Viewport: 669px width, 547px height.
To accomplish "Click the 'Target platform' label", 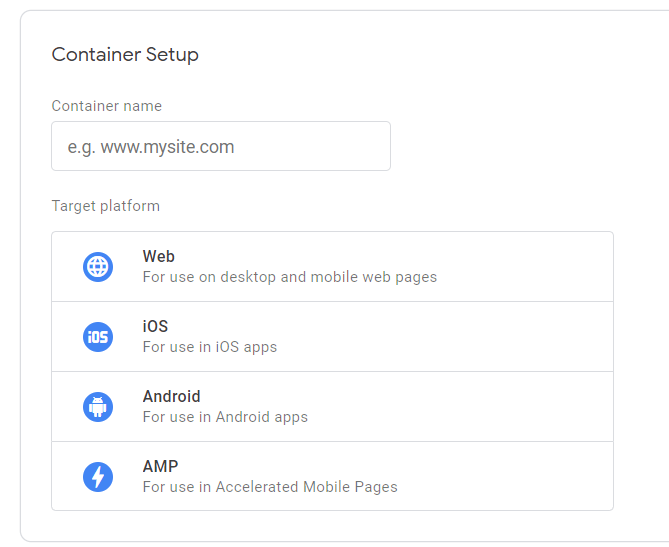I will pos(106,206).
